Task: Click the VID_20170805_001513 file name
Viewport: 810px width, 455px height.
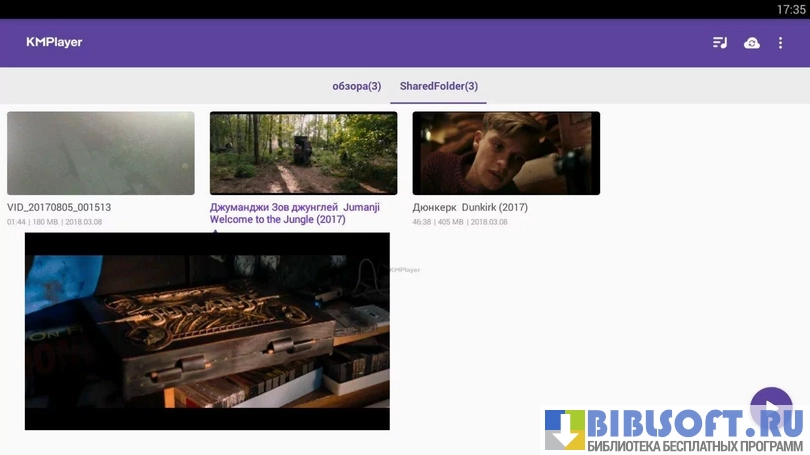Action: click(59, 208)
